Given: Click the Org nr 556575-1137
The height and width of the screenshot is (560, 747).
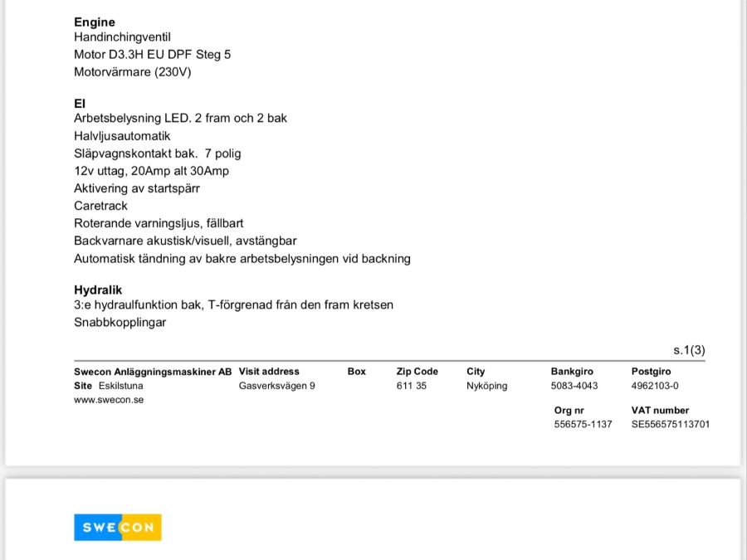Looking at the screenshot, I should [583, 424].
